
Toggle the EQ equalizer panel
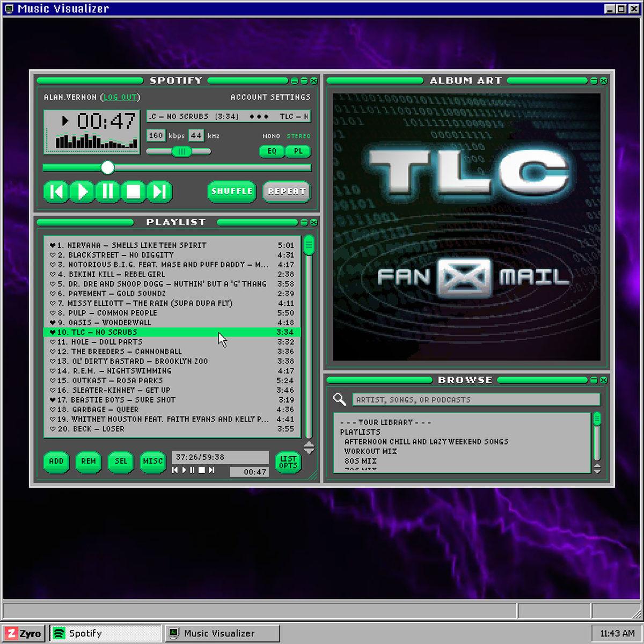(x=272, y=151)
